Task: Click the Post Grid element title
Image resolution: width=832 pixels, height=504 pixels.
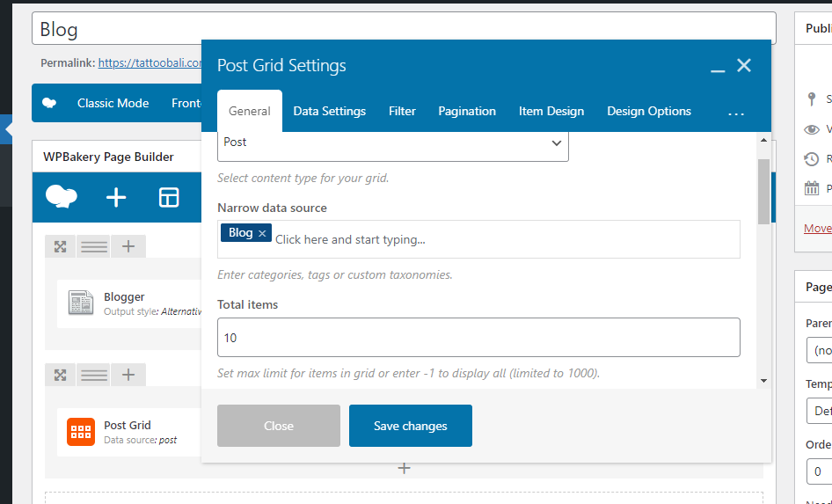Action: pyautogui.click(x=128, y=425)
